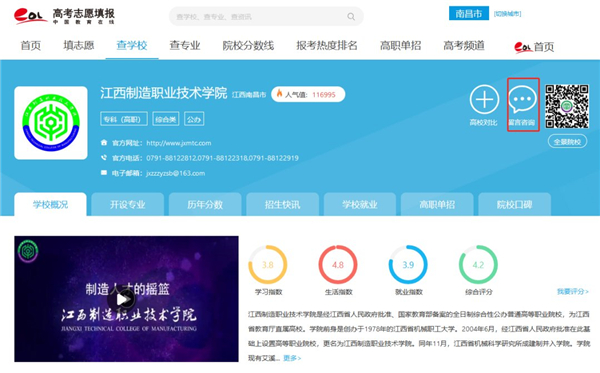Select the 查专业 navigation item
The width and height of the screenshot is (600, 373).
click(185, 46)
